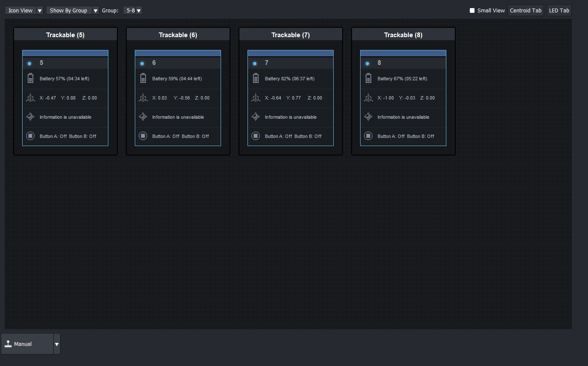Click the Battery 82% text on Trackable 7
The image size is (588, 366).
[x=289, y=79]
